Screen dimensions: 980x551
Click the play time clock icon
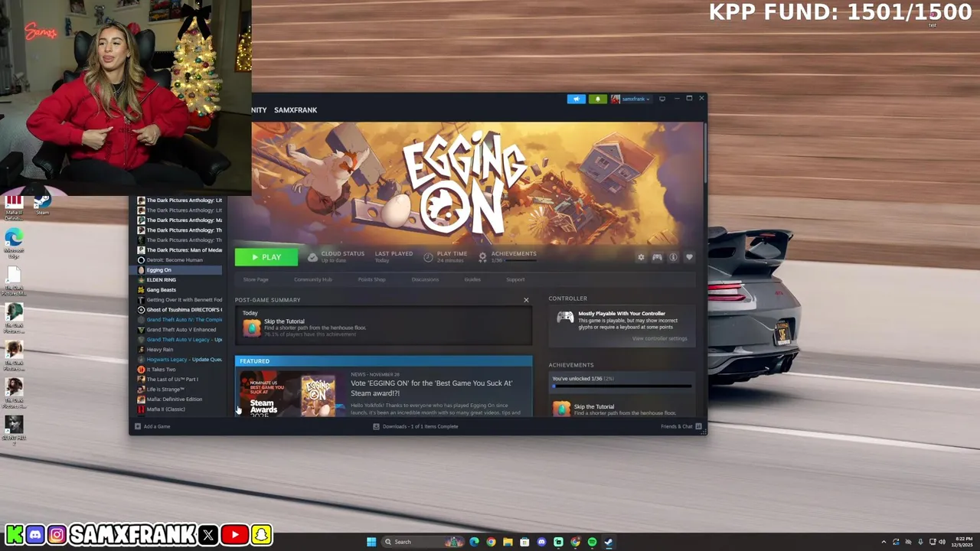(x=428, y=257)
